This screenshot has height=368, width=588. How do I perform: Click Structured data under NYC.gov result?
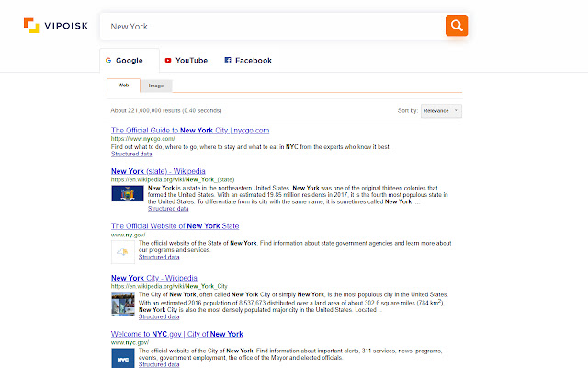(159, 364)
